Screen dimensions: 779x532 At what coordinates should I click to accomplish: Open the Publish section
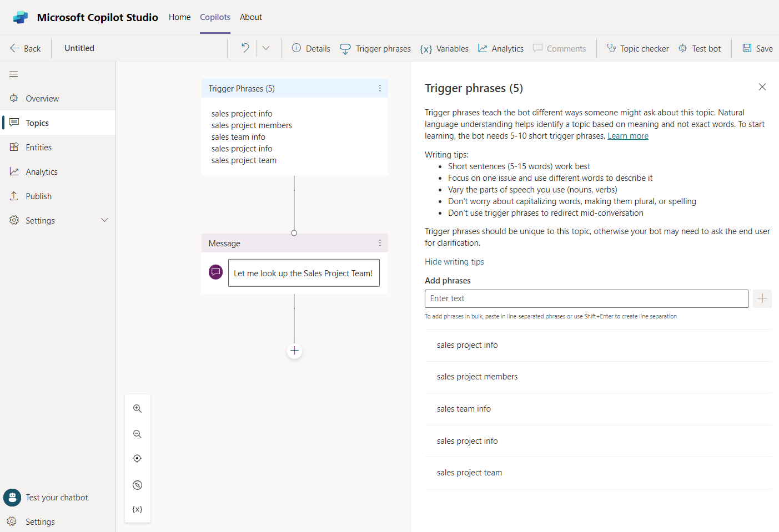pyautogui.click(x=38, y=196)
